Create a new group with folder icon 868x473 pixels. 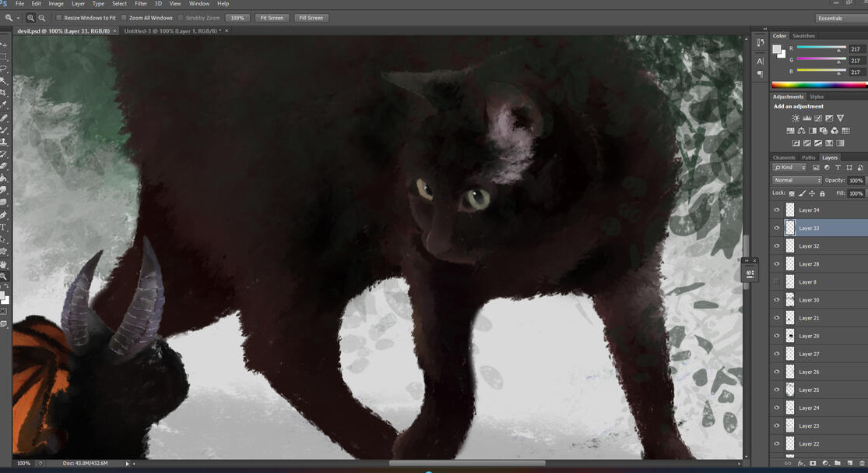click(837, 463)
